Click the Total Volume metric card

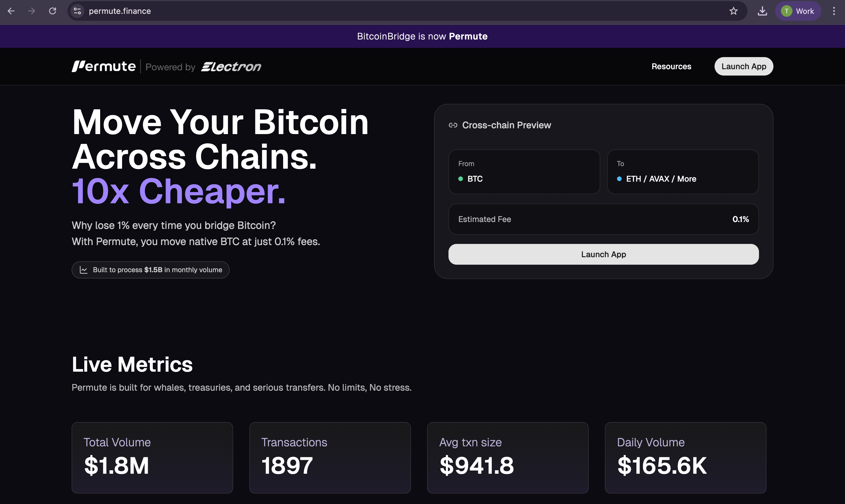point(152,458)
